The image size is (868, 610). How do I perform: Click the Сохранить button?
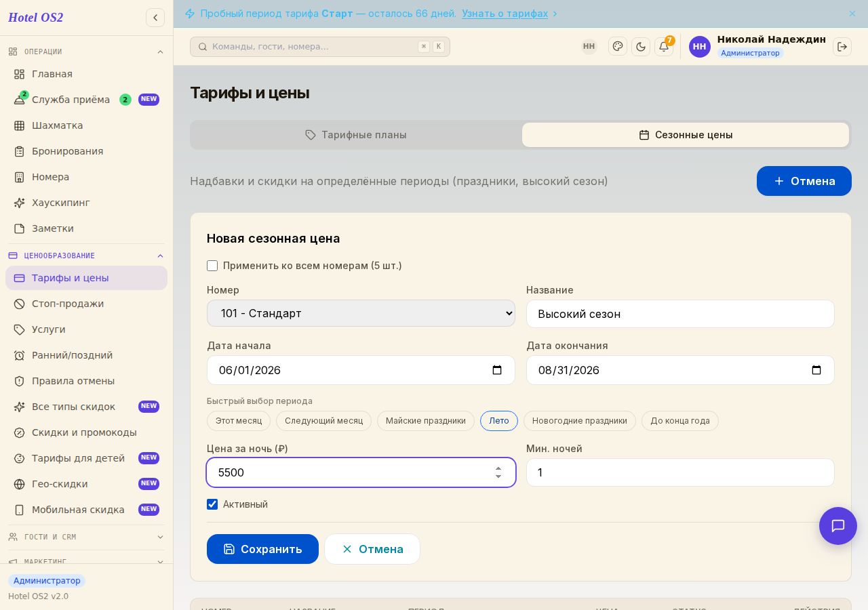pos(262,549)
